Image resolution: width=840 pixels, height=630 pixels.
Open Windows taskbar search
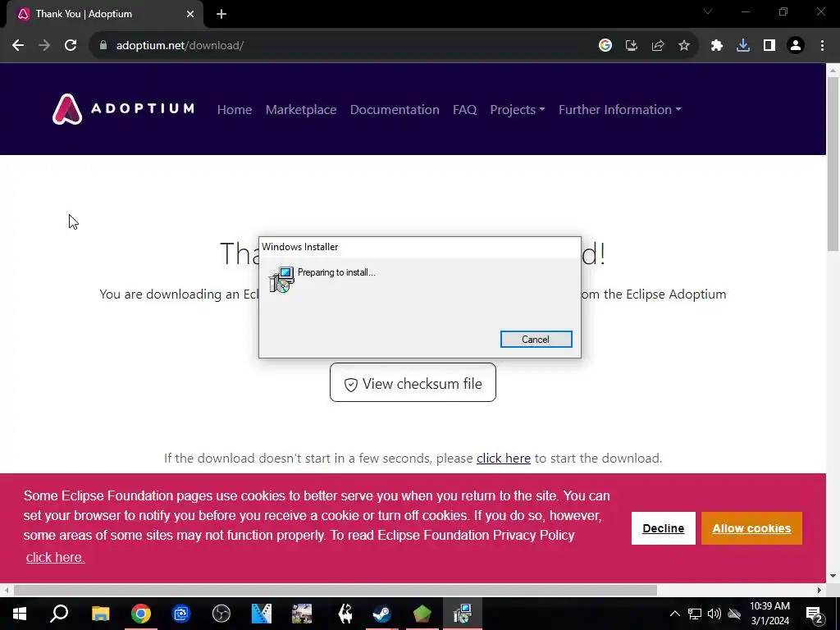[59, 614]
